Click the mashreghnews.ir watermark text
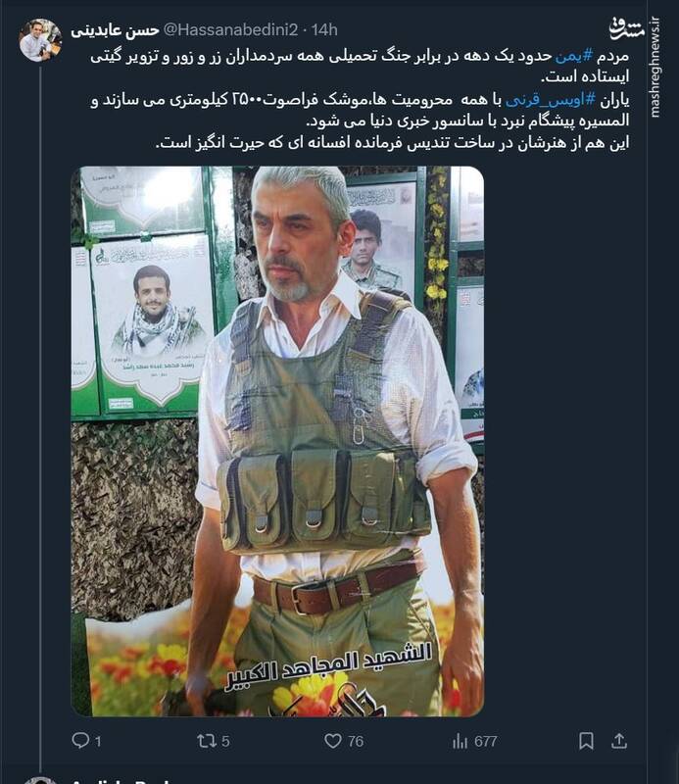 655,68
